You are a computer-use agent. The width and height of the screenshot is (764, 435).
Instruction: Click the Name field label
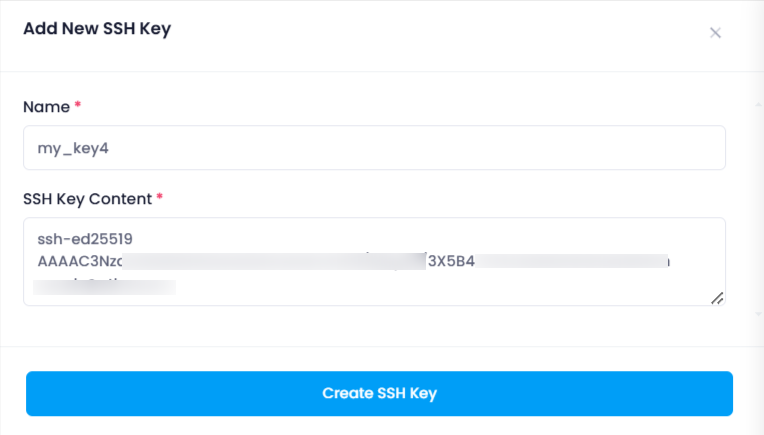click(x=46, y=107)
